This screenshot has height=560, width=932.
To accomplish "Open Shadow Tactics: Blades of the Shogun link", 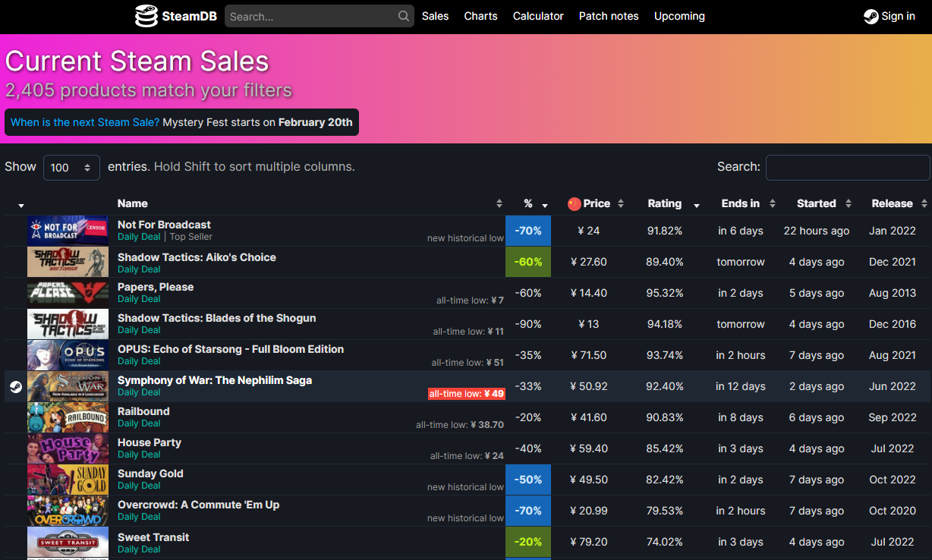I will click(x=216, y=318).
